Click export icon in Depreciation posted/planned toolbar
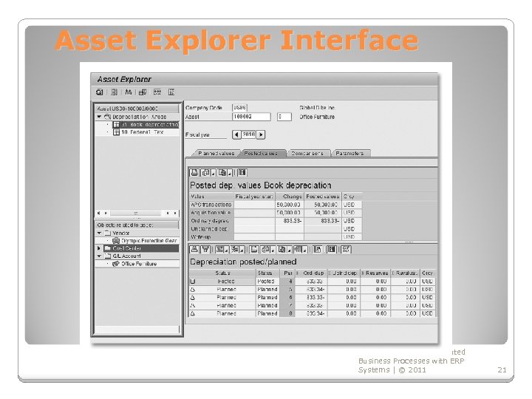Screen dimensions: 532x399 pyautogui.click(x=282, y=250)
